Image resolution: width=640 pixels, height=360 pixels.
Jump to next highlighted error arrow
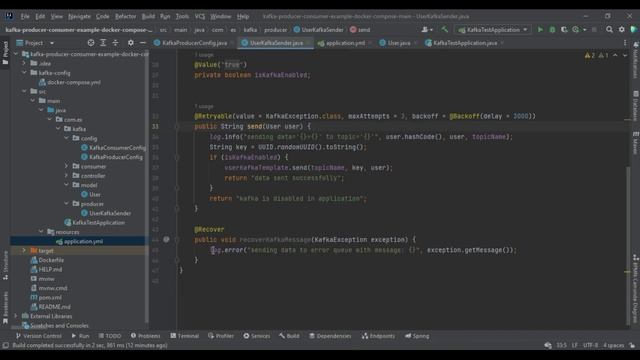click(x=624, y=56)
